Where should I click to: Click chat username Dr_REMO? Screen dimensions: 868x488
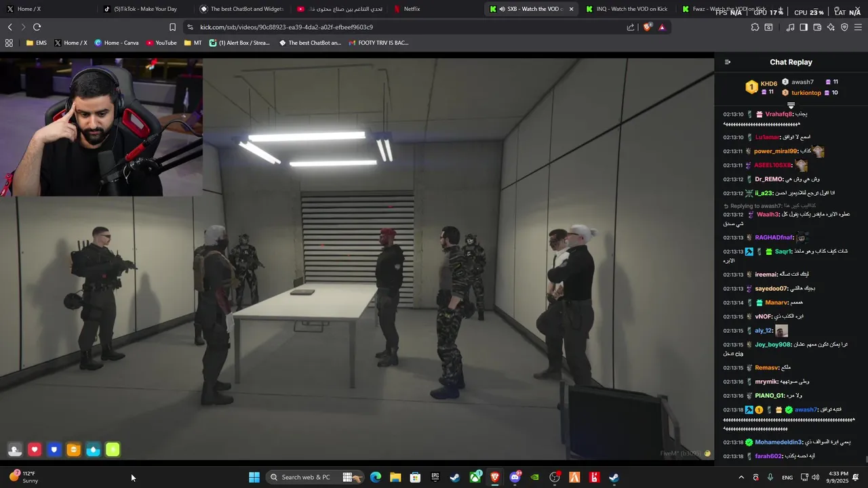[x=768, y=179]
